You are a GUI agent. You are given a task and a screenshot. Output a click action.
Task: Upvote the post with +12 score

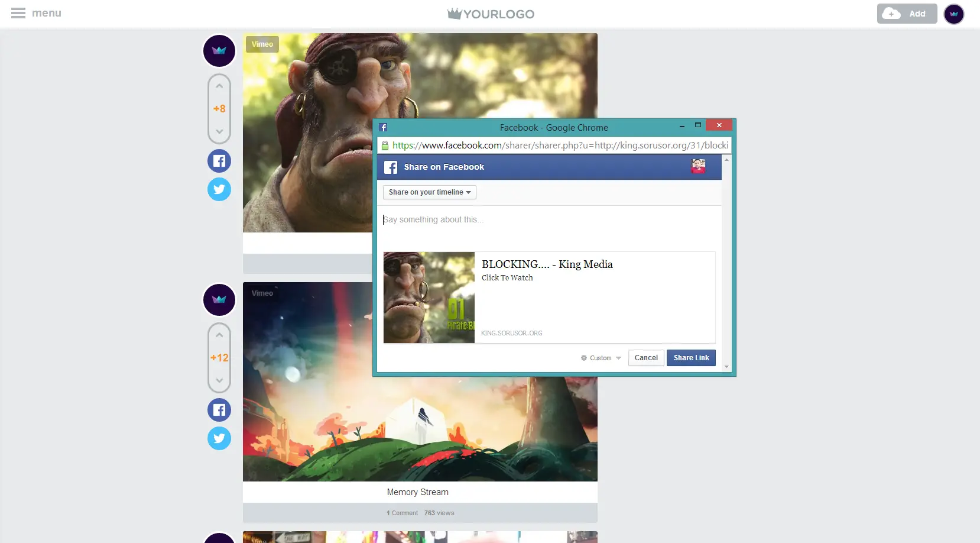coord(219,335)
